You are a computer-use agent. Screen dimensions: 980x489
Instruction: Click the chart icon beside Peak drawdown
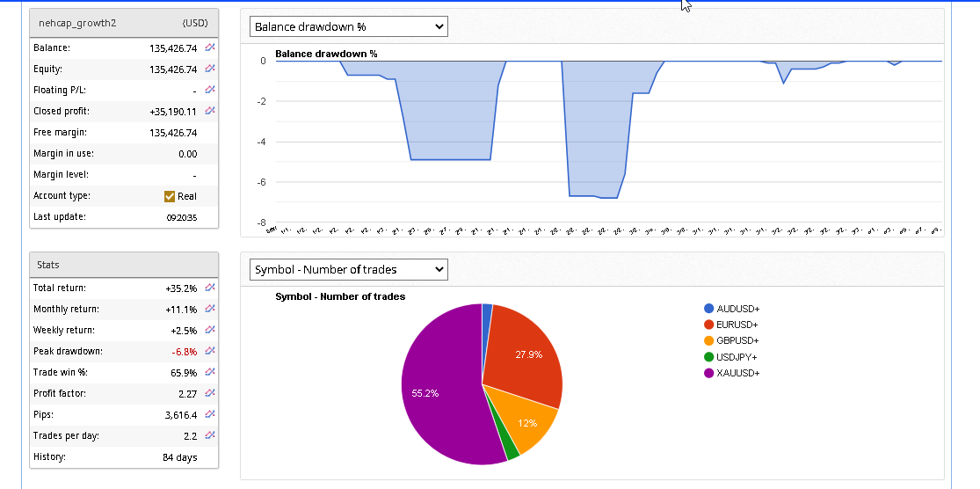coord(210,351)
